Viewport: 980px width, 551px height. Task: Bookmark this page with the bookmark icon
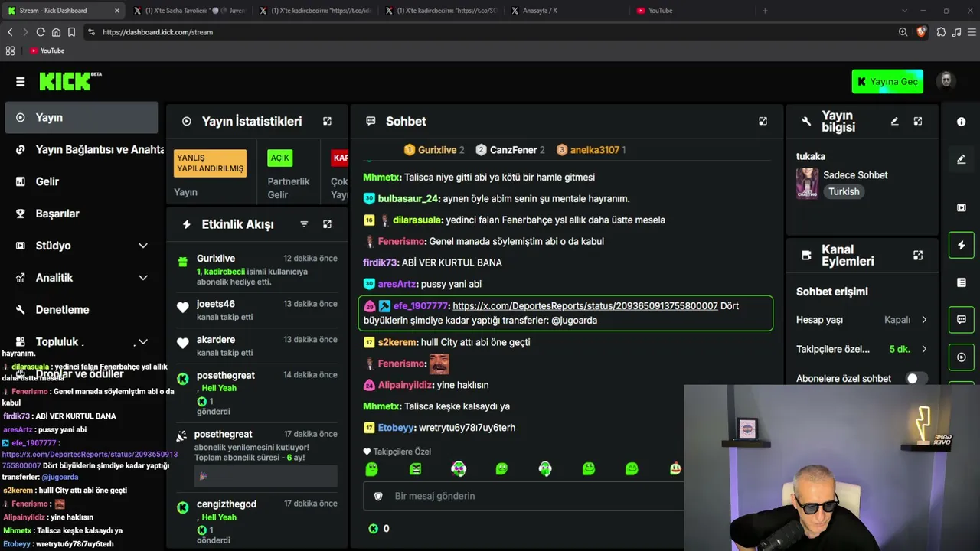point(71,32)
